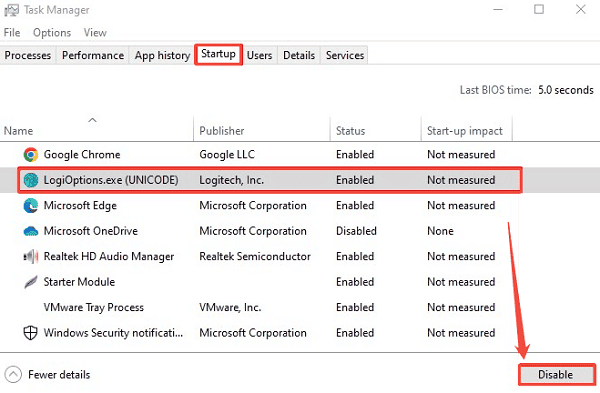Select the Windows Security notification entry
This screenshot has width=600, height=393.
113,333
